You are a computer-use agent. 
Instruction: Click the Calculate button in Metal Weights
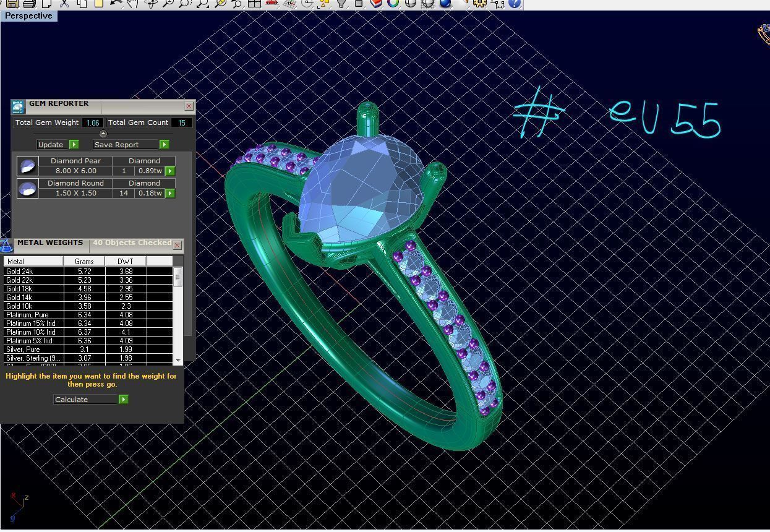(x=85, y=400)
